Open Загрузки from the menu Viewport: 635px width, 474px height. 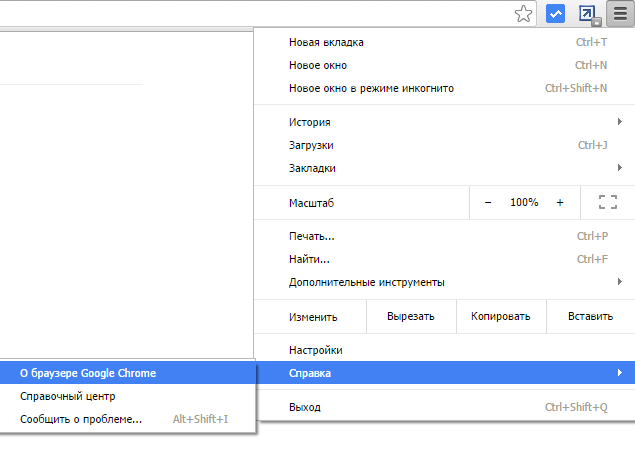point(444,145)
